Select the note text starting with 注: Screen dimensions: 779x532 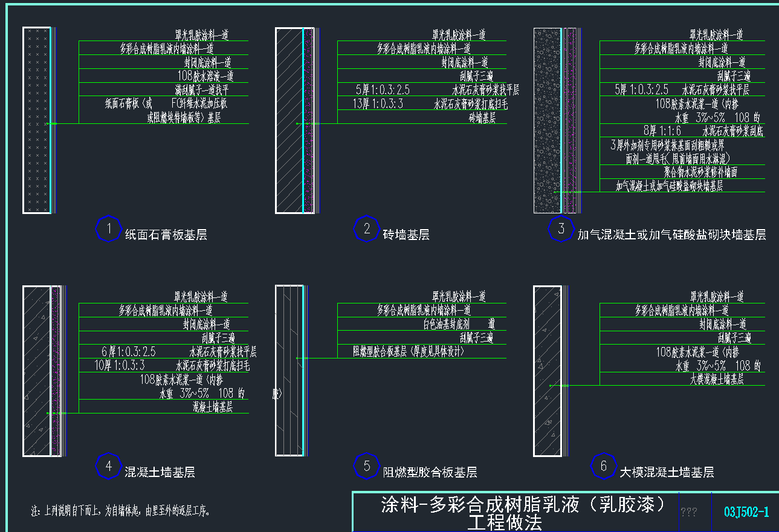click(x=121, y=511)
